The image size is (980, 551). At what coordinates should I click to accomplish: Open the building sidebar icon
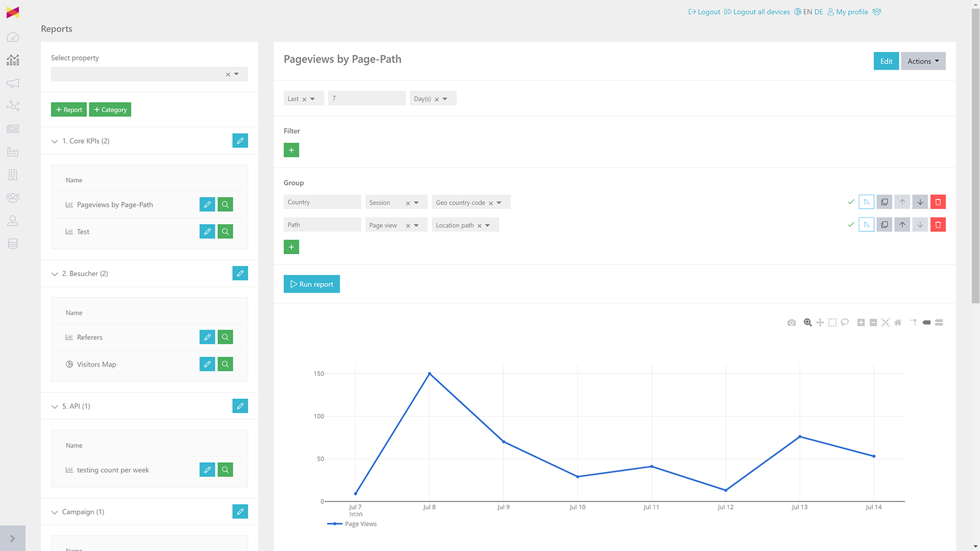point(13,175)
